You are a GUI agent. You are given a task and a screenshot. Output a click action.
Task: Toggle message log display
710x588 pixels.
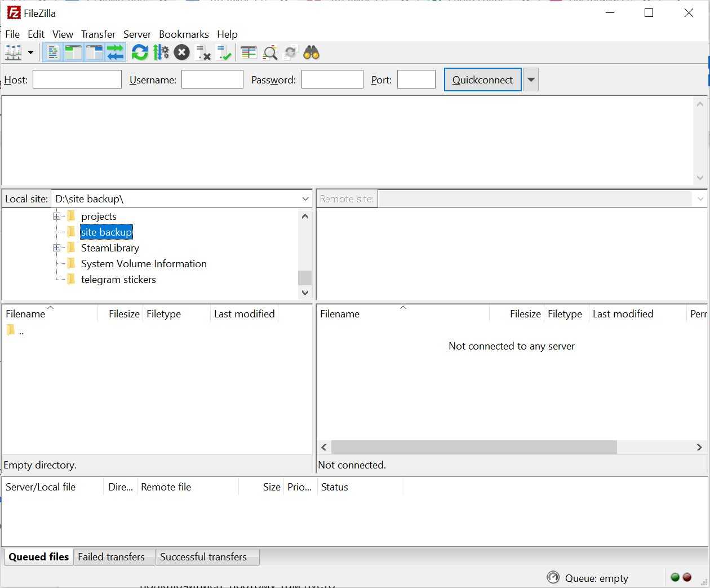52,52
